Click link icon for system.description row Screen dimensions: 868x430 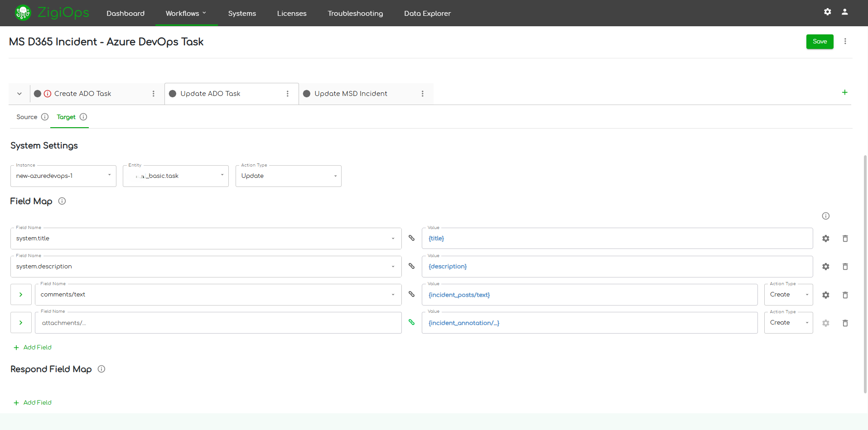tap(411, 266)
